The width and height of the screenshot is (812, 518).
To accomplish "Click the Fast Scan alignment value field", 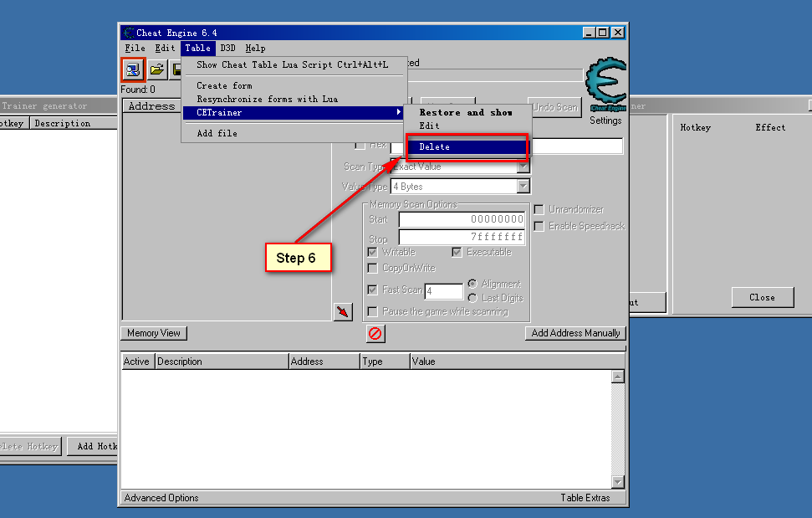I will pyautogui.click(x=444, y=291).
